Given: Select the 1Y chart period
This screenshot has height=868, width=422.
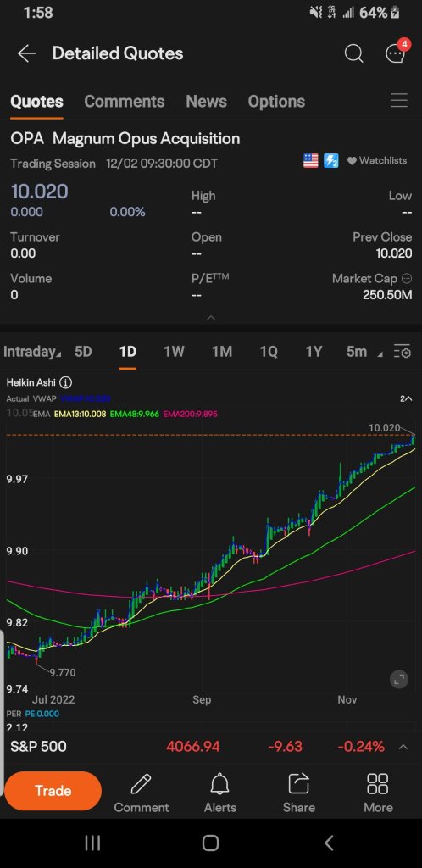Looking at the screenshot, I should (x=314, y=352).
